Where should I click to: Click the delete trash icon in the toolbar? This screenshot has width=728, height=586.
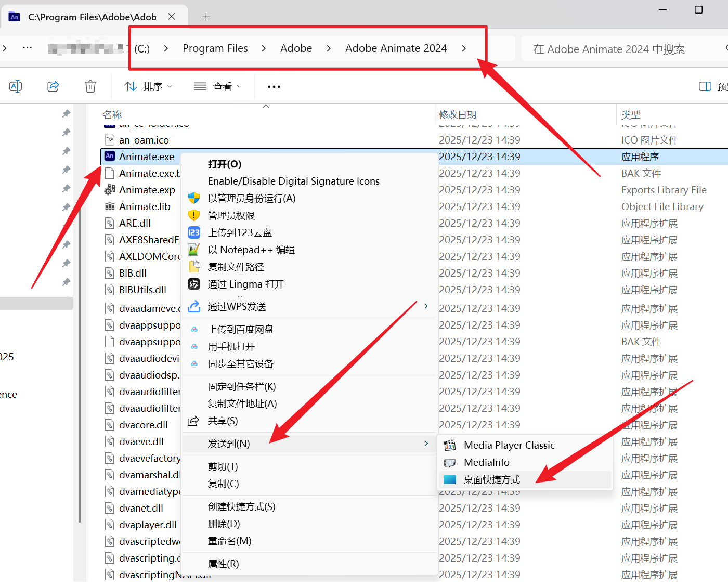(90, 86)
